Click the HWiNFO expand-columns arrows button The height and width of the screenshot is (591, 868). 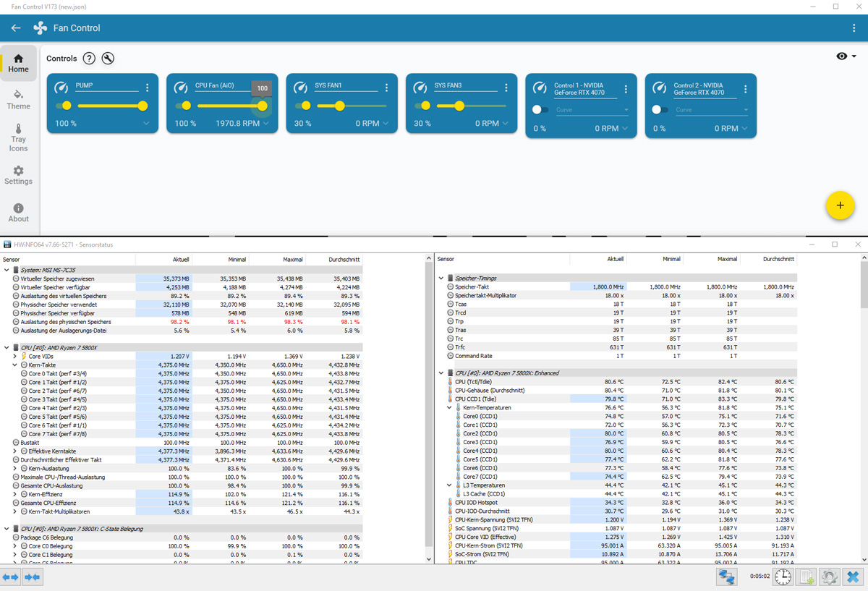click(x=10, y=577)
